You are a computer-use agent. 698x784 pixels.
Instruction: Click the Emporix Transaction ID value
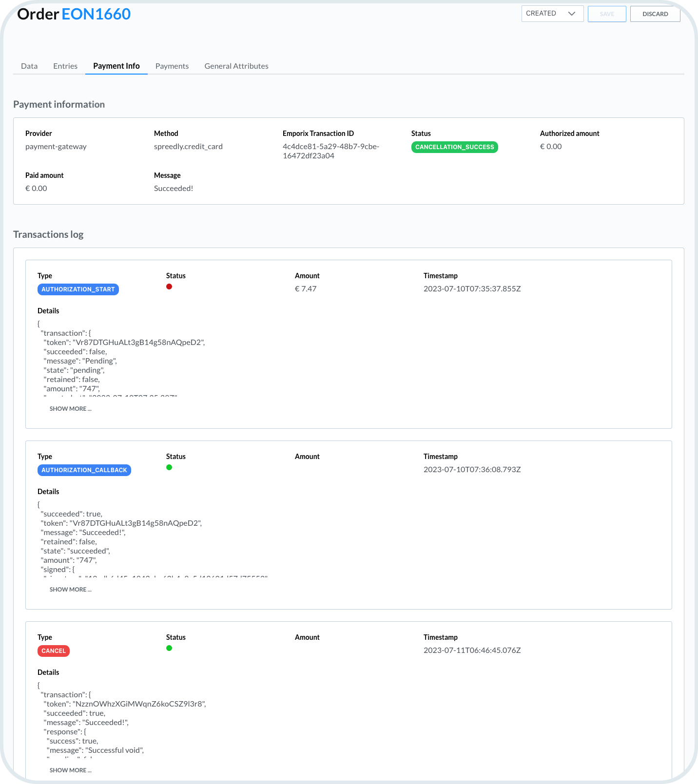(x=330, y=151)
